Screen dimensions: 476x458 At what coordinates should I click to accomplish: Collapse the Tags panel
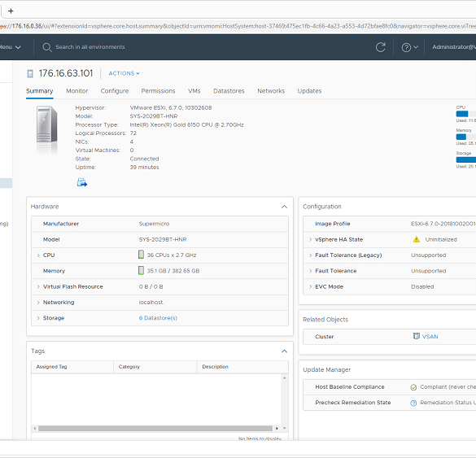pos(284,351)
